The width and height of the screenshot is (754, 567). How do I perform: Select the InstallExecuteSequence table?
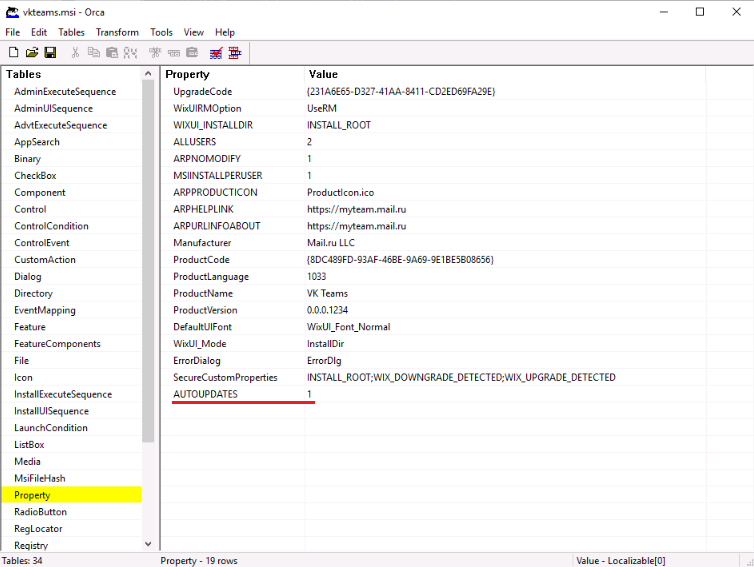[x=63, y=394]
